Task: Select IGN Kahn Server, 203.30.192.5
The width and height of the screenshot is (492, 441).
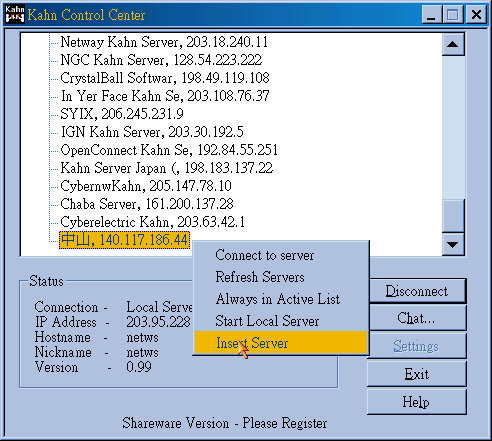Action: (152, 132)
